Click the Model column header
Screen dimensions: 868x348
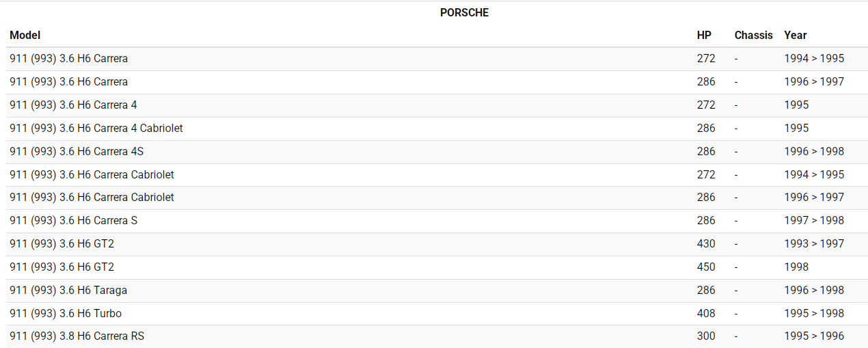click(x=25, y=36)
